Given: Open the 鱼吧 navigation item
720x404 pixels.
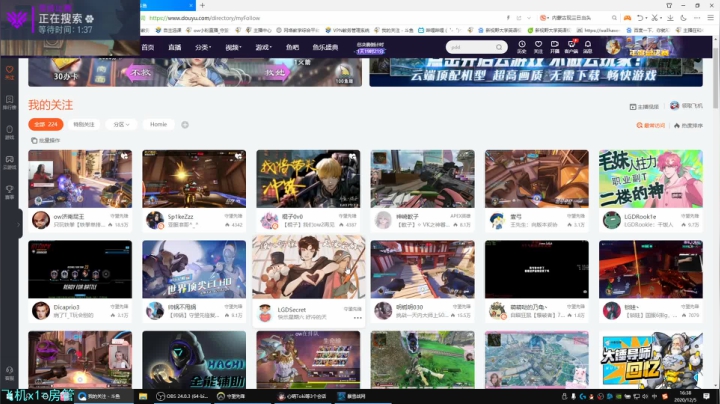Looking at the screenshot, I should 292,47.
